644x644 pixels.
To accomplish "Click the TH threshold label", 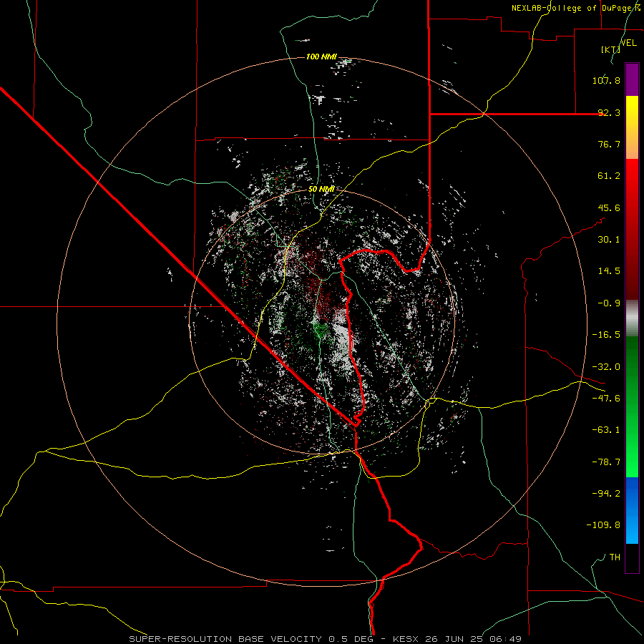I will tap(615, 557).
